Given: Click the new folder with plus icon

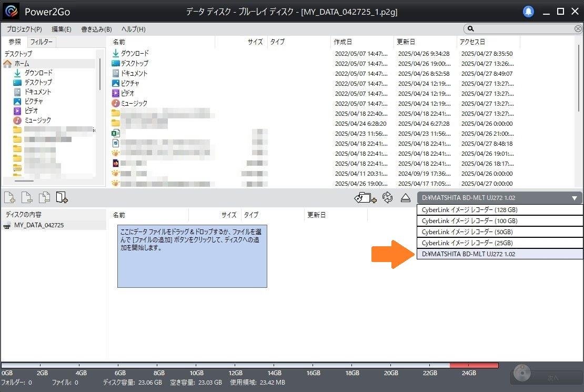Looking at the screenshot, I should tap(62, 197).
